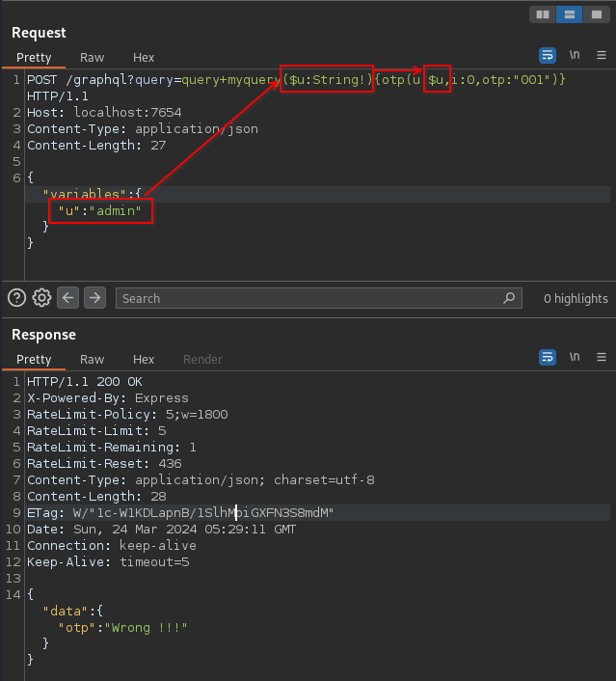
Task: Click 'X-Powered-By: Express' header
Action: (108, 398)
